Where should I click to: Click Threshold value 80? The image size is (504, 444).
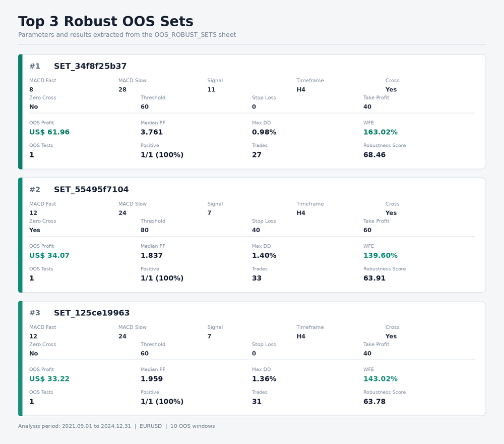click(145, 230)
